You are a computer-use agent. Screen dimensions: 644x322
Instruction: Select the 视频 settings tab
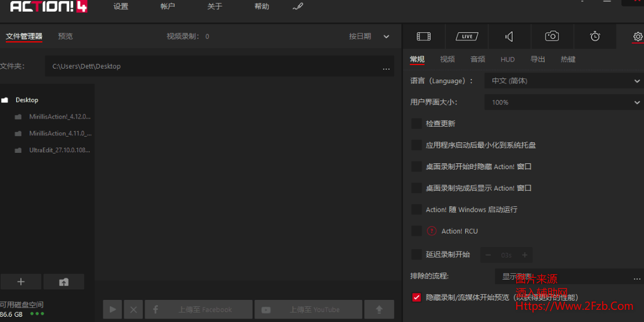[447, 59]
